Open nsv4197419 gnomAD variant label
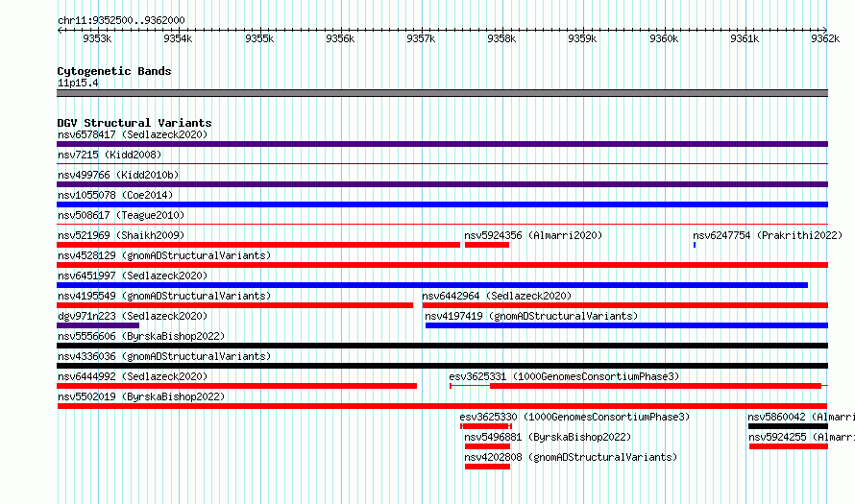 coord(531,316)
